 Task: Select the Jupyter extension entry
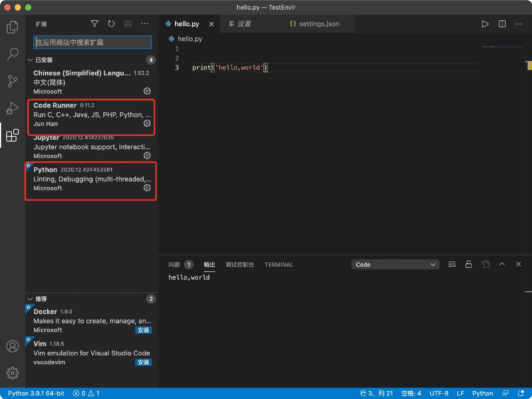coord(91,147)
